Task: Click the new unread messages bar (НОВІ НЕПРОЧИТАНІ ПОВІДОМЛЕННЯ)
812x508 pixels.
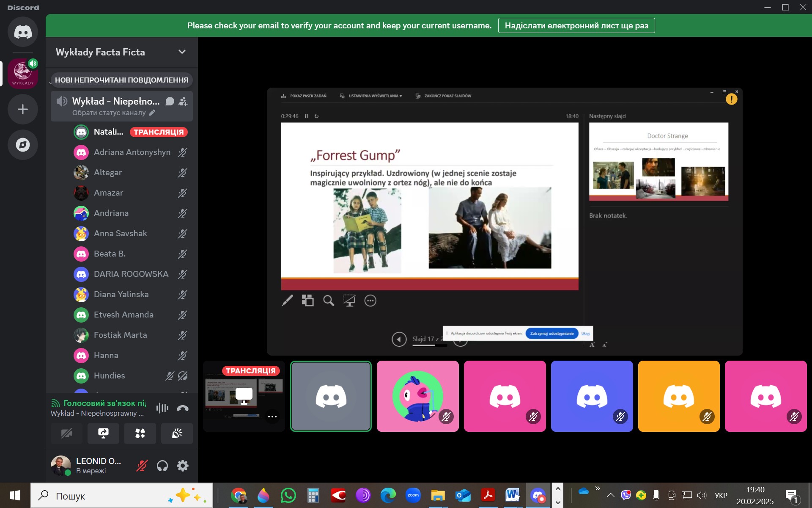Action: (121, 80)
